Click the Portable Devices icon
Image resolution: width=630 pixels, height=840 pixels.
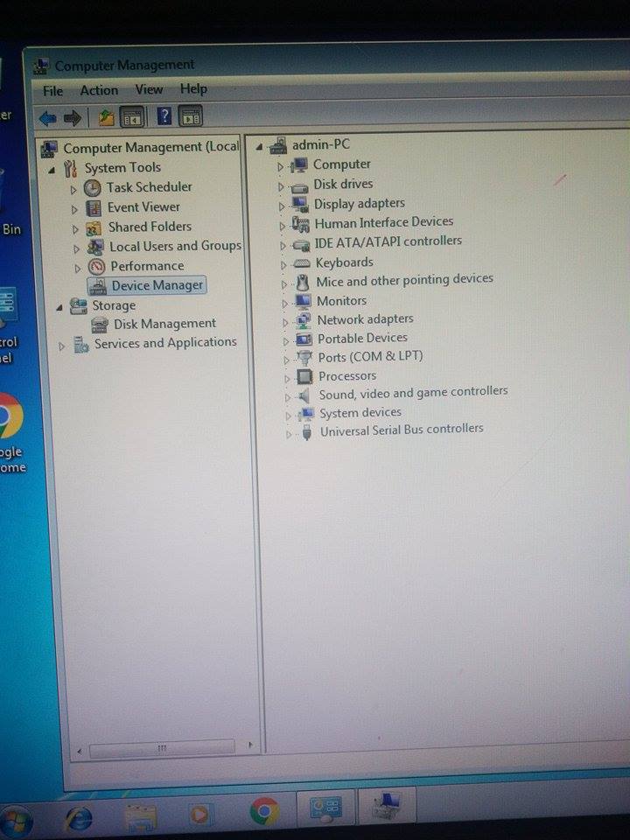click(304, 339)
